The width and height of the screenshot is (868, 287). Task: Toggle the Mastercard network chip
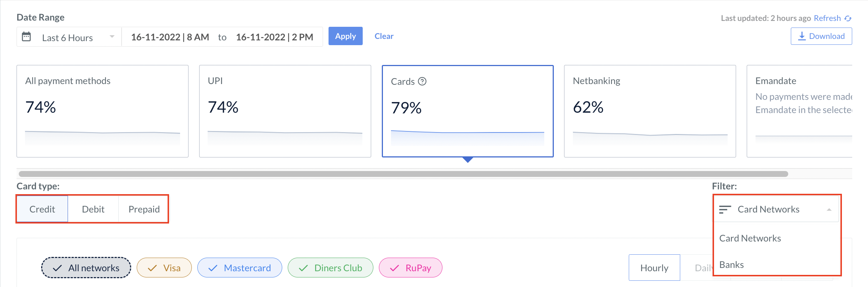(240, 268)
